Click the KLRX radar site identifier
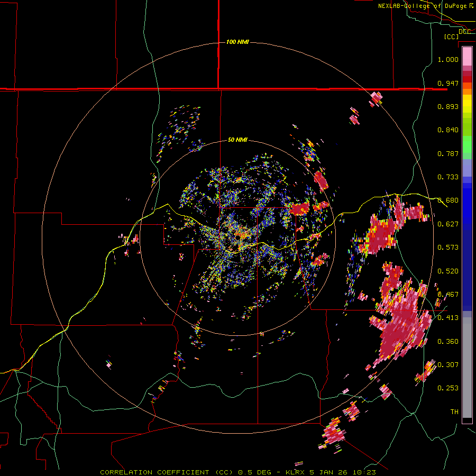 click(296, 472)
